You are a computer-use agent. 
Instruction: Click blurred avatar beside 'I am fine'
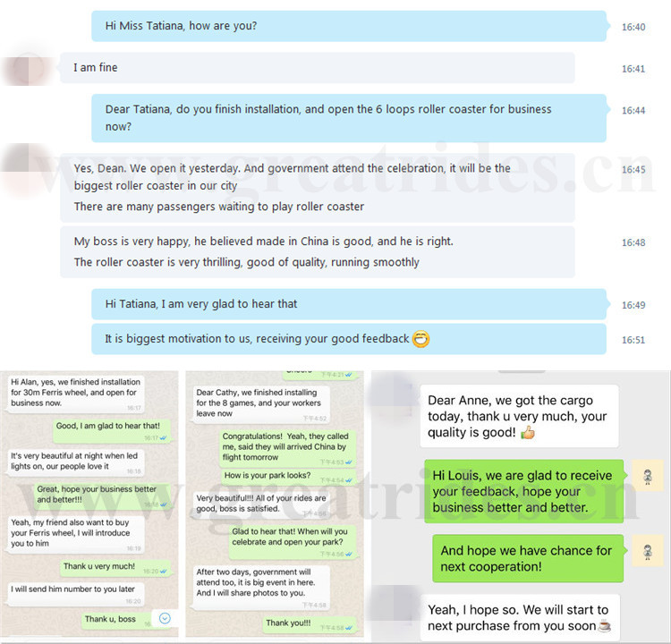[x=29, y=68]
